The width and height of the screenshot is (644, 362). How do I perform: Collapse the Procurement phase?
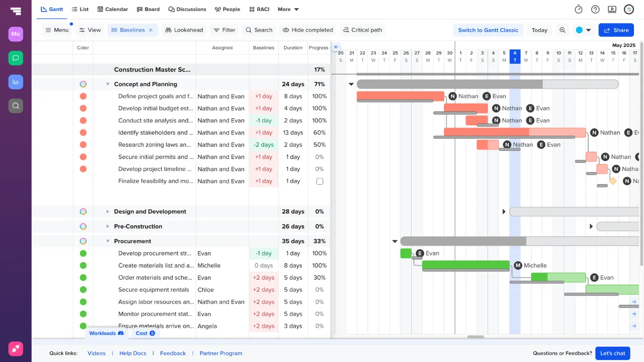pyautogui.click(x=107, y=241)
